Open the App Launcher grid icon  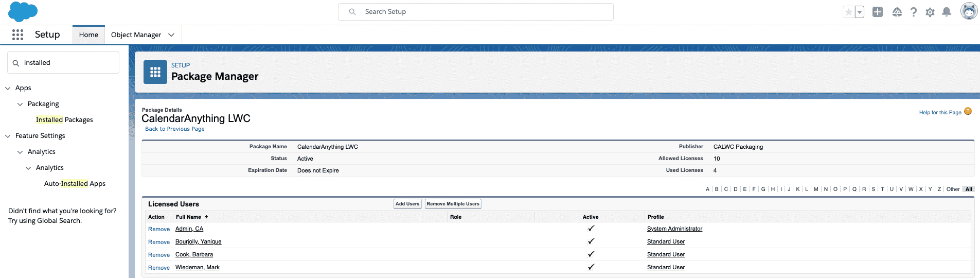(x=17, y=34)
